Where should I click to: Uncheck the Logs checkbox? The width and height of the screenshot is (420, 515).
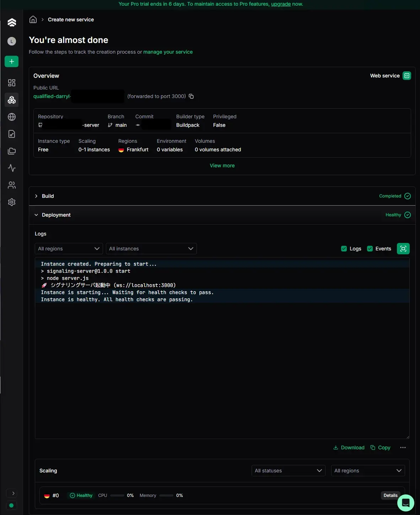344,249
